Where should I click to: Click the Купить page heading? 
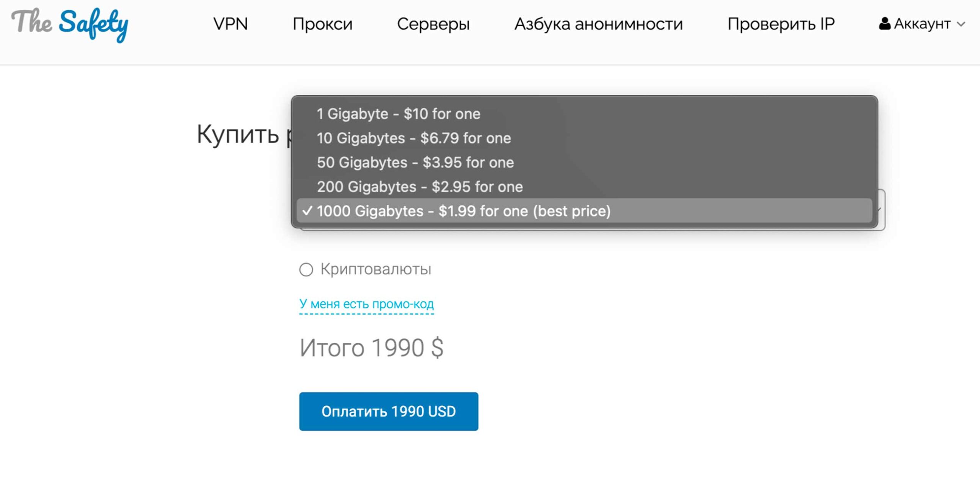[238, 135]
